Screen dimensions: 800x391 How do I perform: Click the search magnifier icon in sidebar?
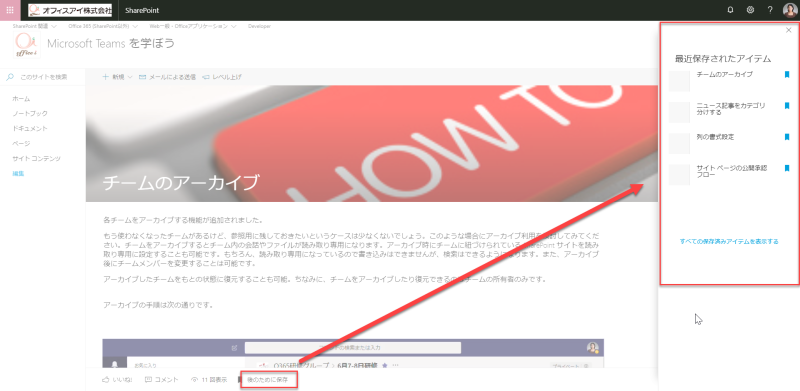10,77
